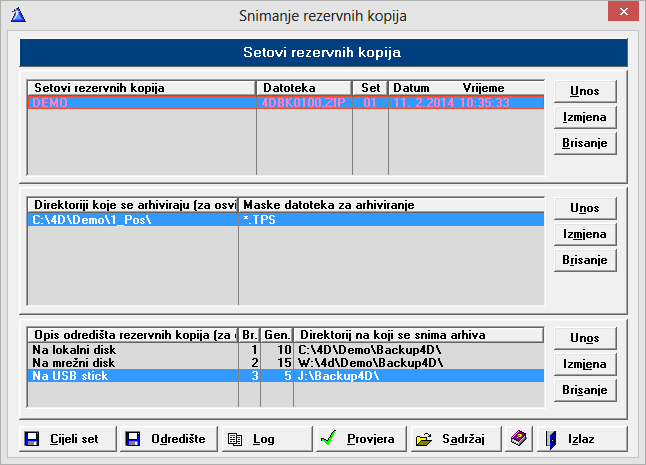
Task: Click C:\4D\Demo\Backup4D\ path cell
Action: point(419,350)
